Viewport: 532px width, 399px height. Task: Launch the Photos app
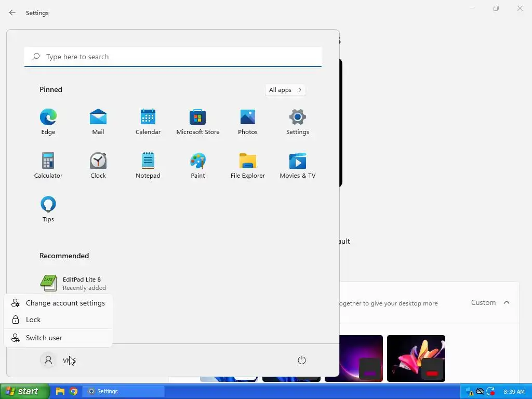click(x=248, y=122)
